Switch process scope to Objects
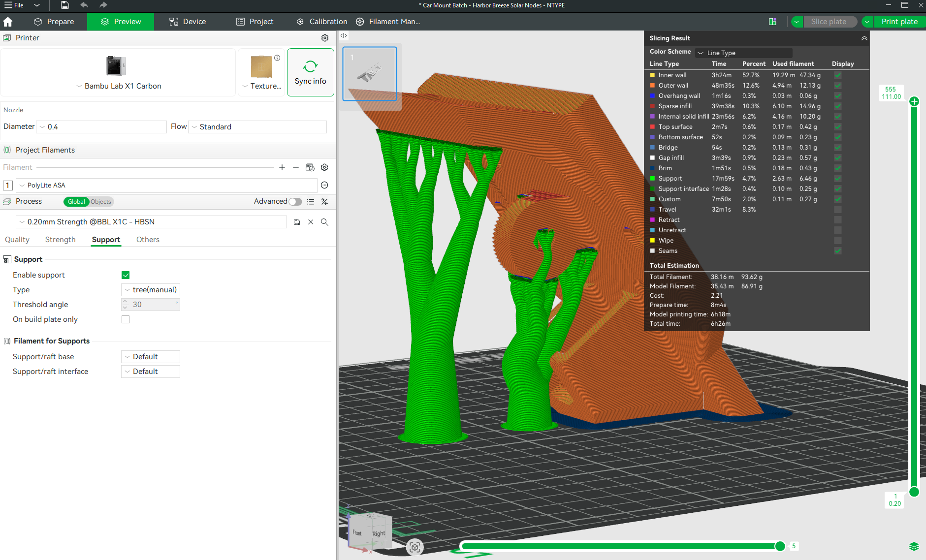Screen dimensions: 926x560 [100, 202]
